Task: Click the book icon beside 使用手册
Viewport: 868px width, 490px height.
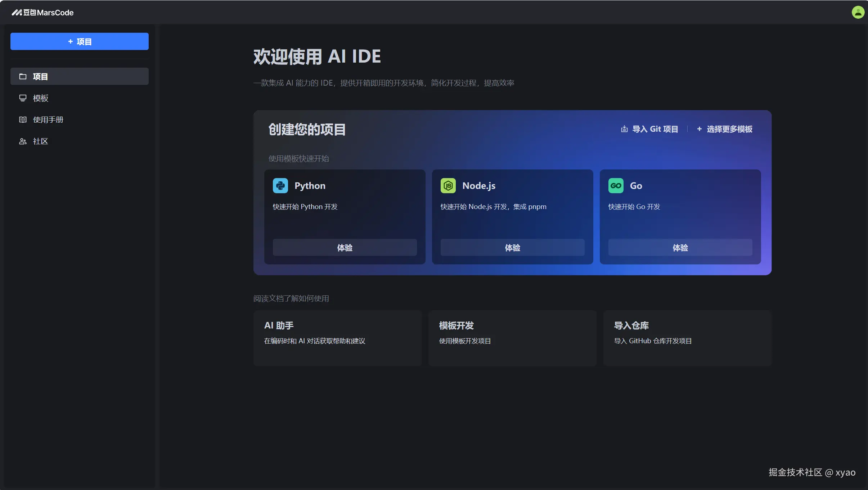Action: tap(23, 119)
